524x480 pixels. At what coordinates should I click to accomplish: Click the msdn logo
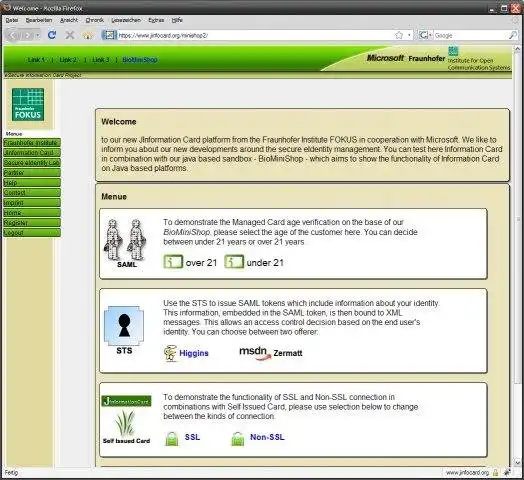255,353
